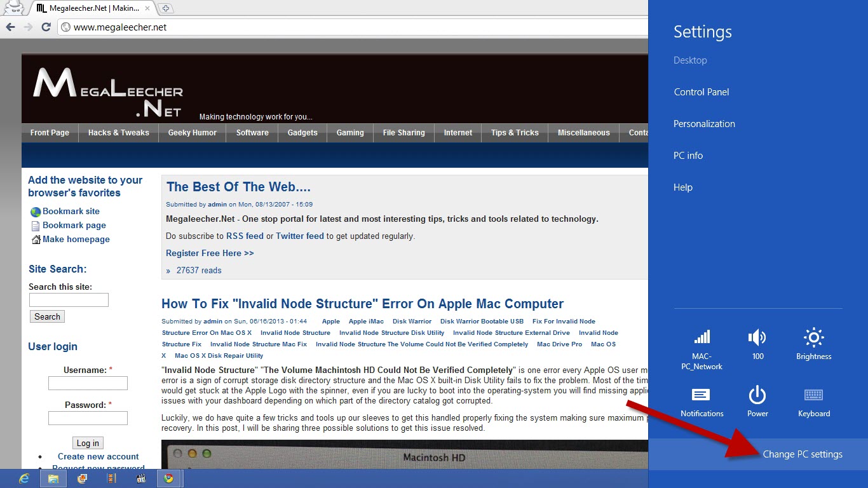Screen dimensions: 868x488
Task: Open Help in Settings charm
Action: (x=683, y=187)
